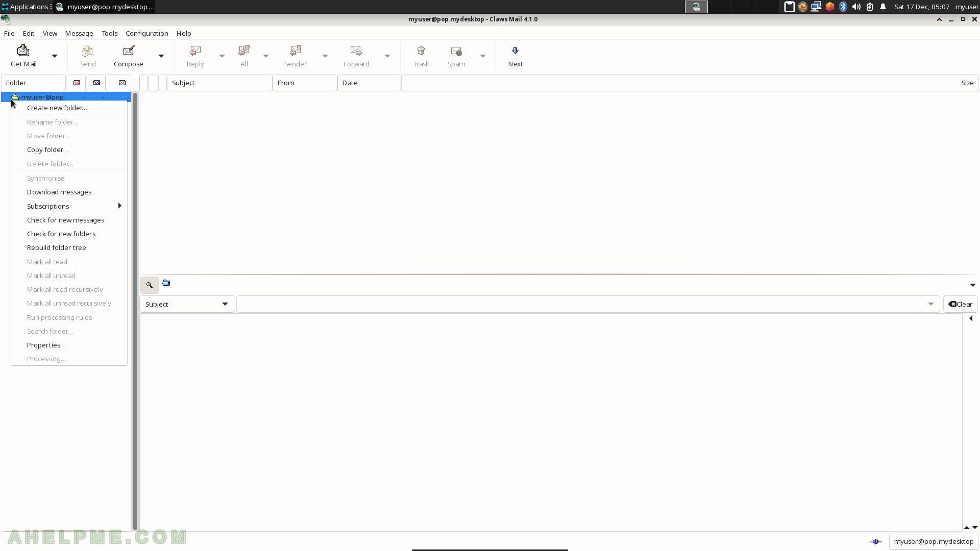
Task: Open the Subject search-type combo box
Action: pos(187,304)
